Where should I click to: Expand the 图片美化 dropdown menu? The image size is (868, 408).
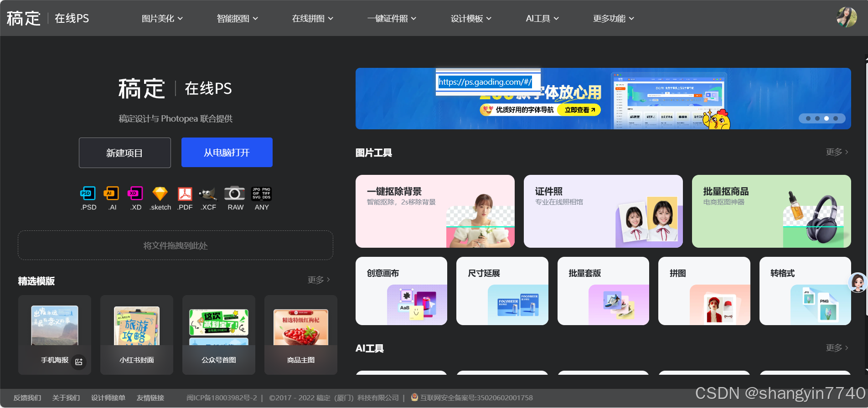(162, 18)
